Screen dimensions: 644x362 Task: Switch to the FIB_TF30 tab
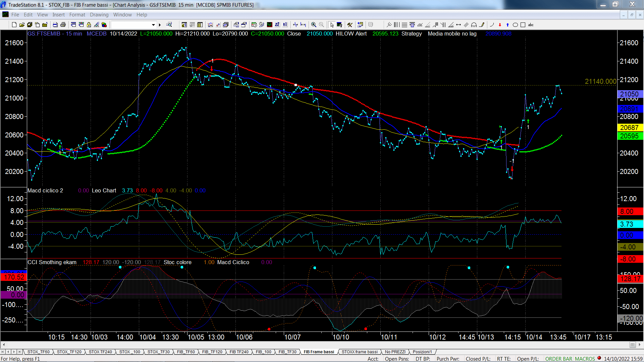pyautogui.click(x=287, y=352)
